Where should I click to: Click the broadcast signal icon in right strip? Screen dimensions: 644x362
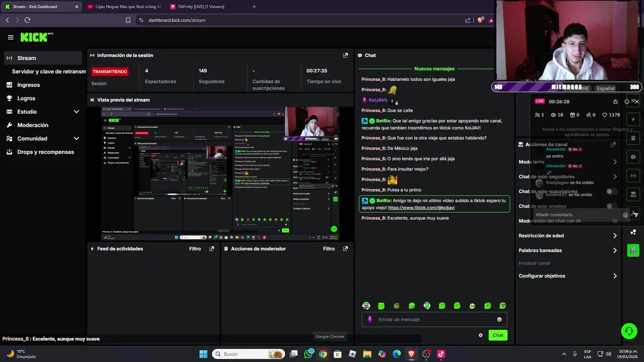[x=633, y=175]
